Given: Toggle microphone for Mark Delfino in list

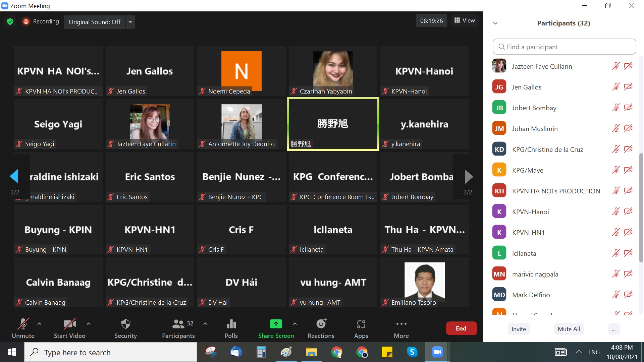Looking at the screenshot, I should [616, 295].
